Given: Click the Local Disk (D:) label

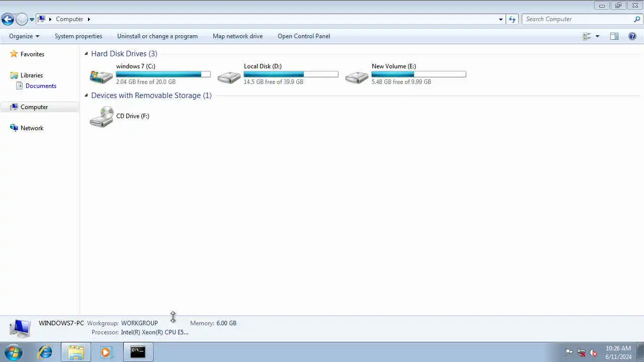Looking at the screenshot, I should pyautogui.click(x=263, y=66).
